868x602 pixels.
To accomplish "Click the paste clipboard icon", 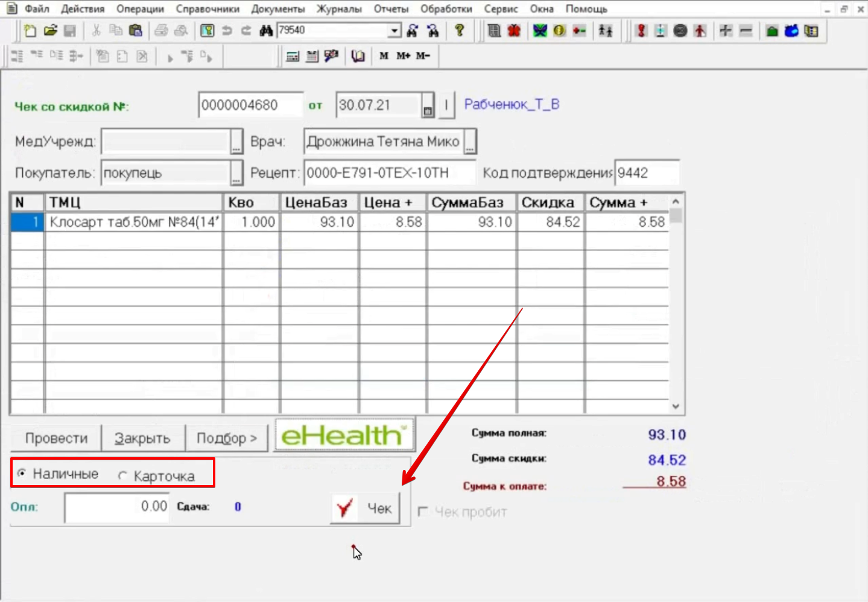I will tap(136, 31).
